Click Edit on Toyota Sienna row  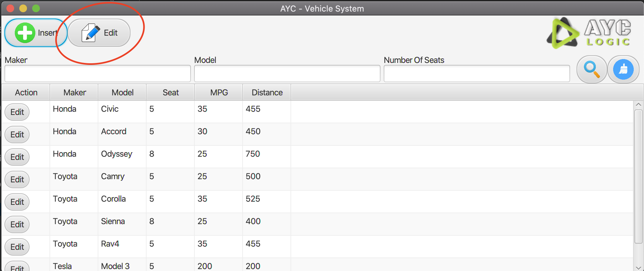[17, 224]
